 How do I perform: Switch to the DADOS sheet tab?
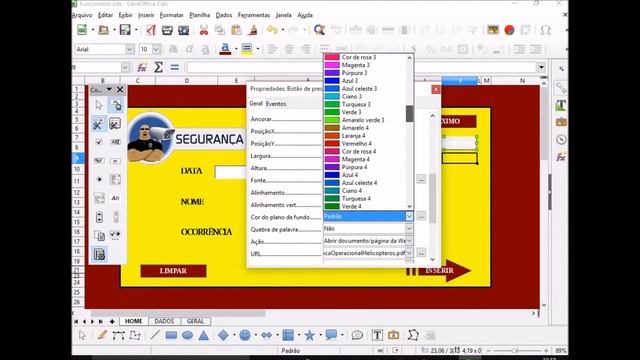click(164, 321)
